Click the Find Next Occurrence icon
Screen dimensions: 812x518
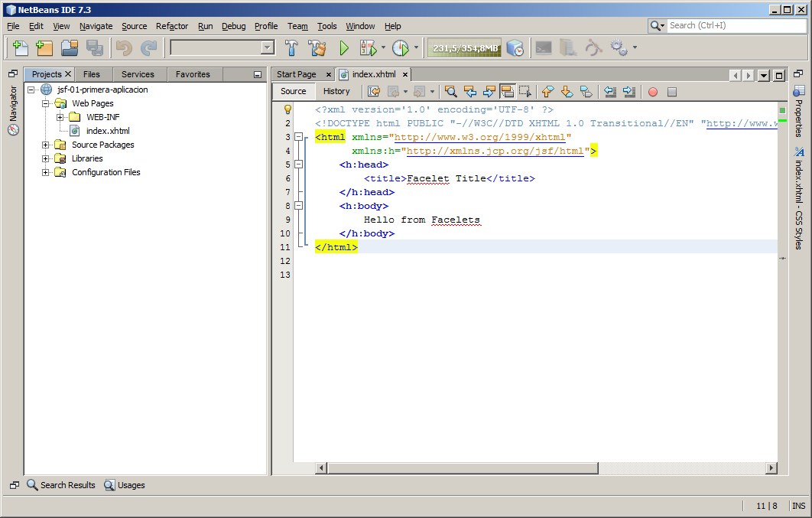(489, 92)
